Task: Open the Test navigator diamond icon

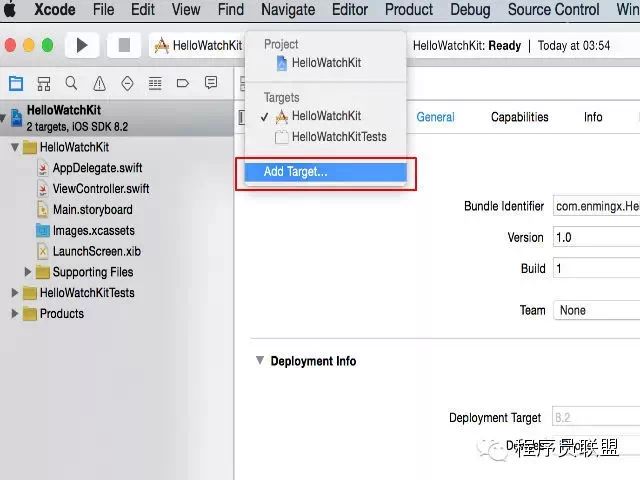Action: coord(127,84)
